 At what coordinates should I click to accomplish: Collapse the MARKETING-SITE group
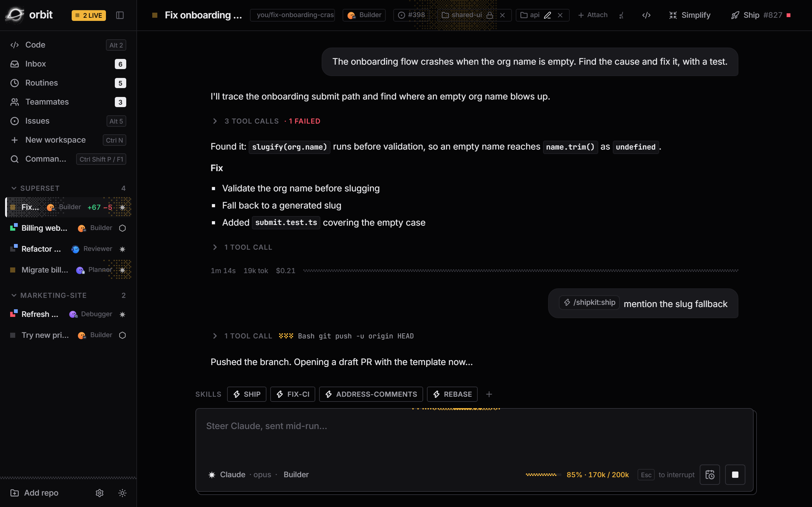pos(14,295)
